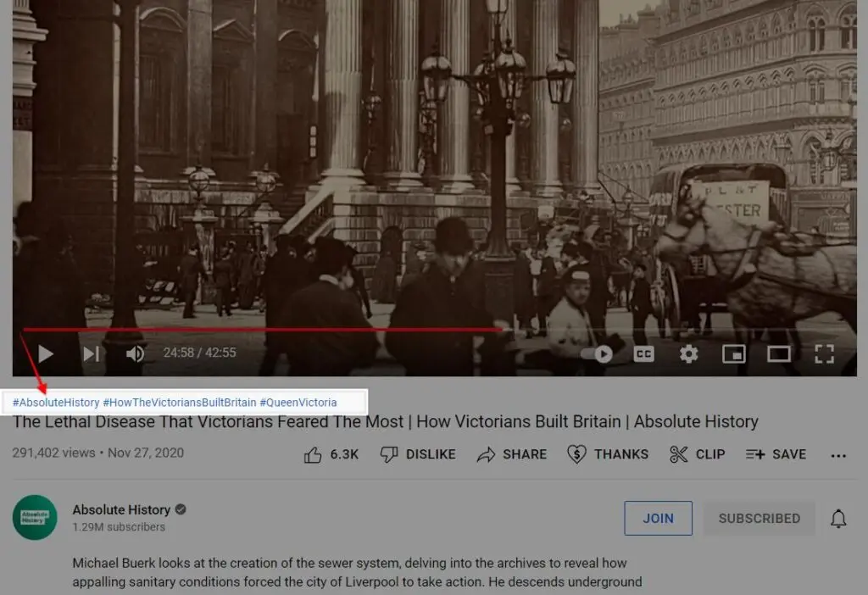Like the video with thumbs up

331,454
